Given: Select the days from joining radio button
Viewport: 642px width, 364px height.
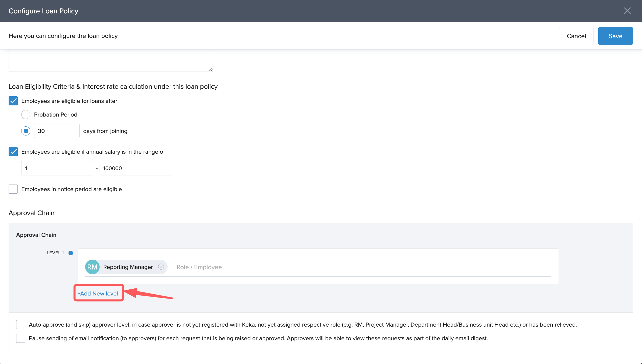Looking at the screenshot, I should coord(26,131).
